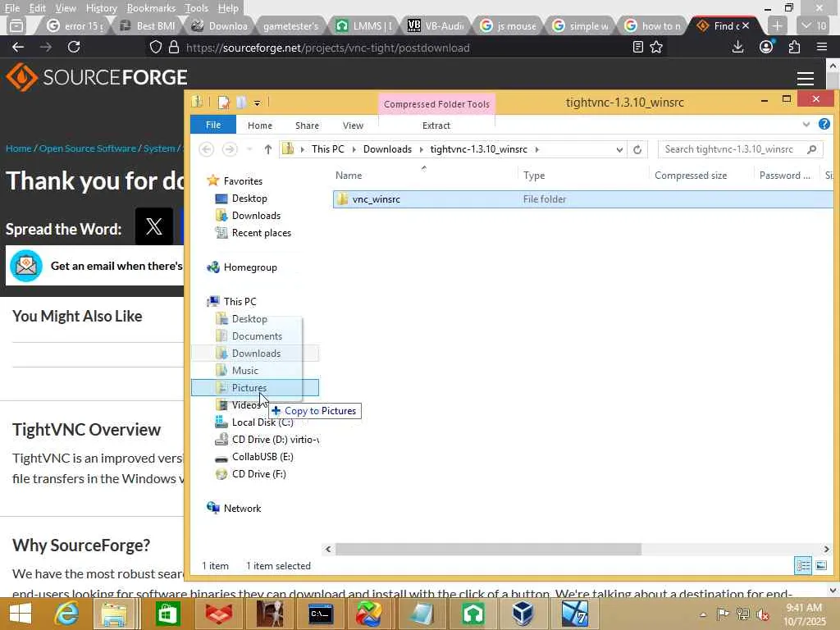This screenshot has width=840, height=630.
Task: Sort by the Compressed size column header
Action: pos(691,176)
